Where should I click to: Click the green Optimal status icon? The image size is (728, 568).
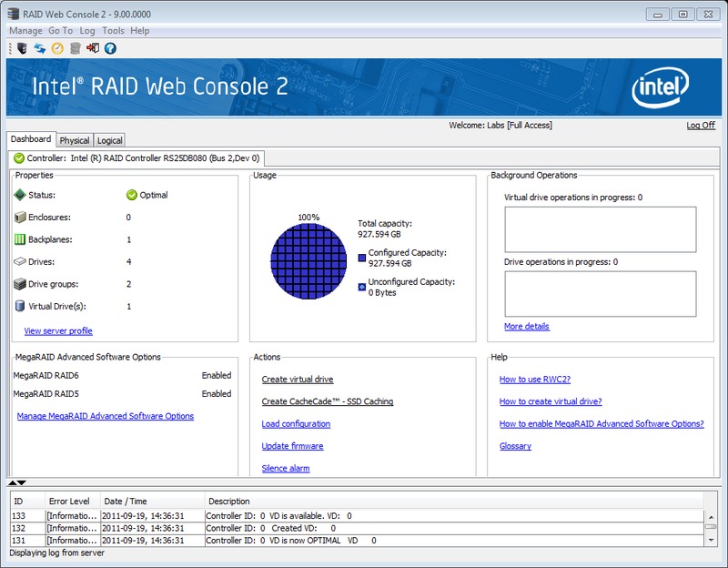[132, 195]
